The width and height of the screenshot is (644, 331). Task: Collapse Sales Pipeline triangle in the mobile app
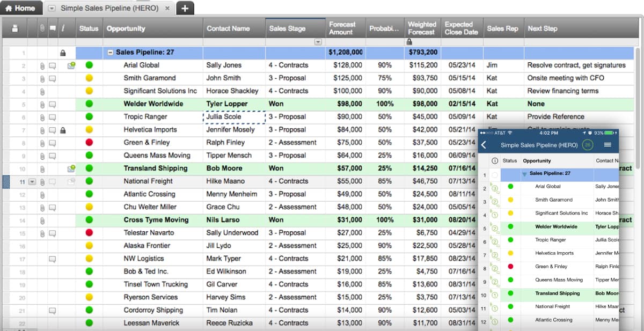525,174
